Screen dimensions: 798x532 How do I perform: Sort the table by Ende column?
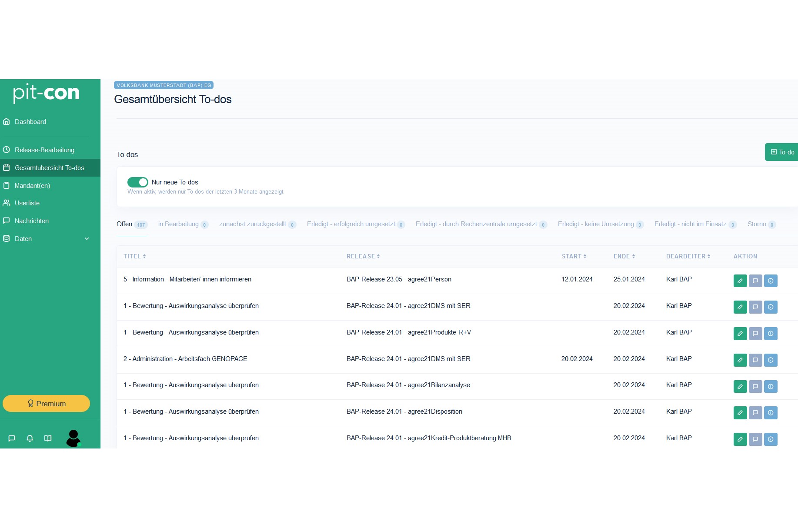click(624, 256)
